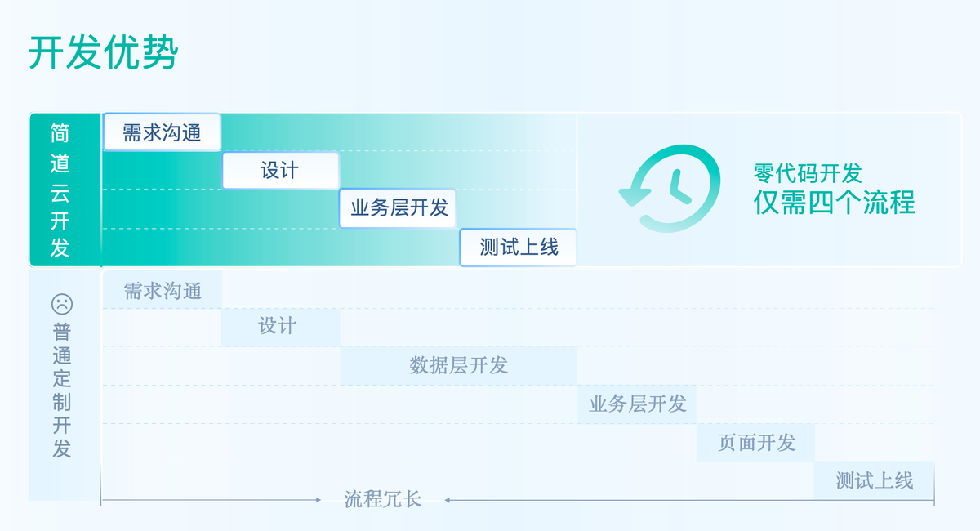Click the 简道云开发 vertical label
This screenshot has height=531, width=980.
point(60,190)
